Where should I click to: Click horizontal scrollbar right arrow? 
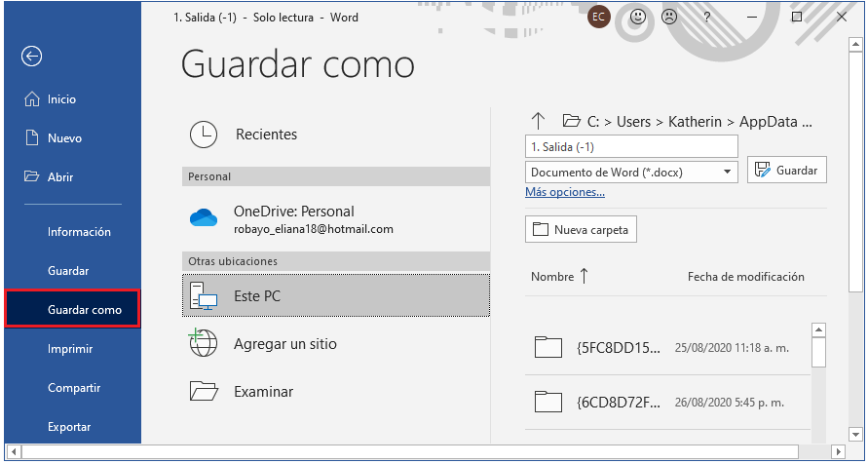coord(839,450)
